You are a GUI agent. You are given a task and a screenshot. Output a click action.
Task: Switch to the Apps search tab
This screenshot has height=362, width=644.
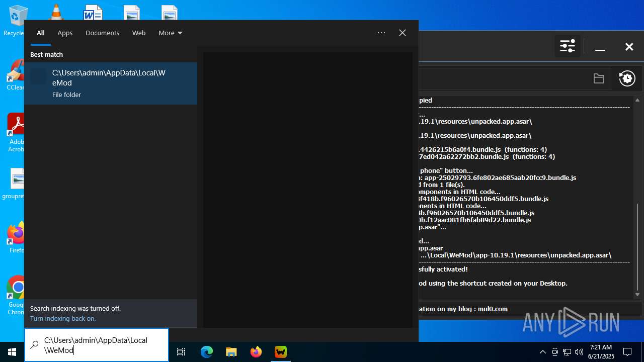coord(65,33)
